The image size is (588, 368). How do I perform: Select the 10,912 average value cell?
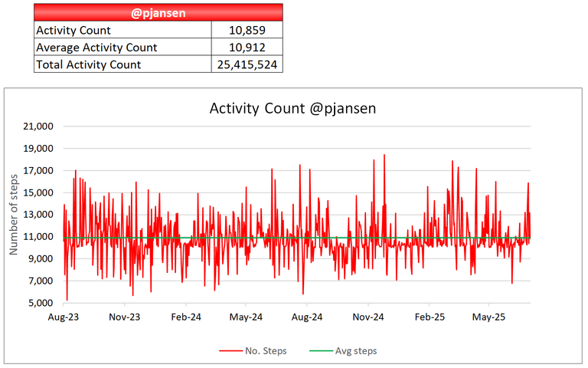point(247,47)
